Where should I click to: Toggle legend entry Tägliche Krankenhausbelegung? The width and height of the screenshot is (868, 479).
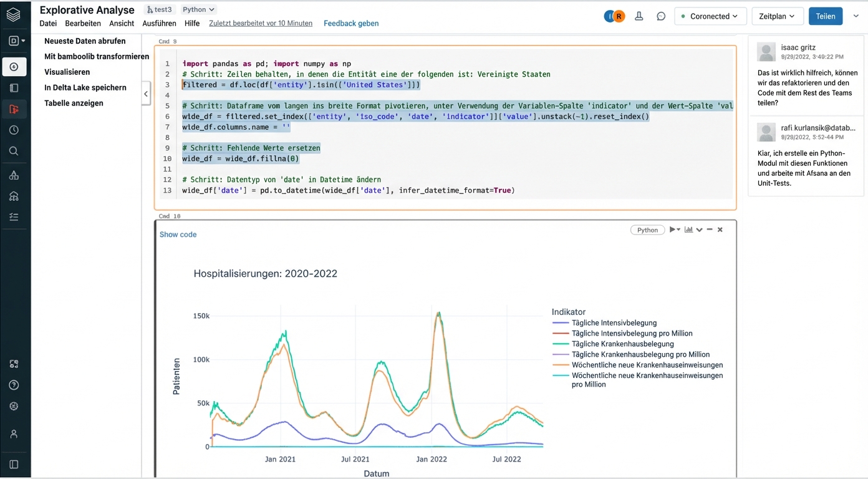[622, 344]
